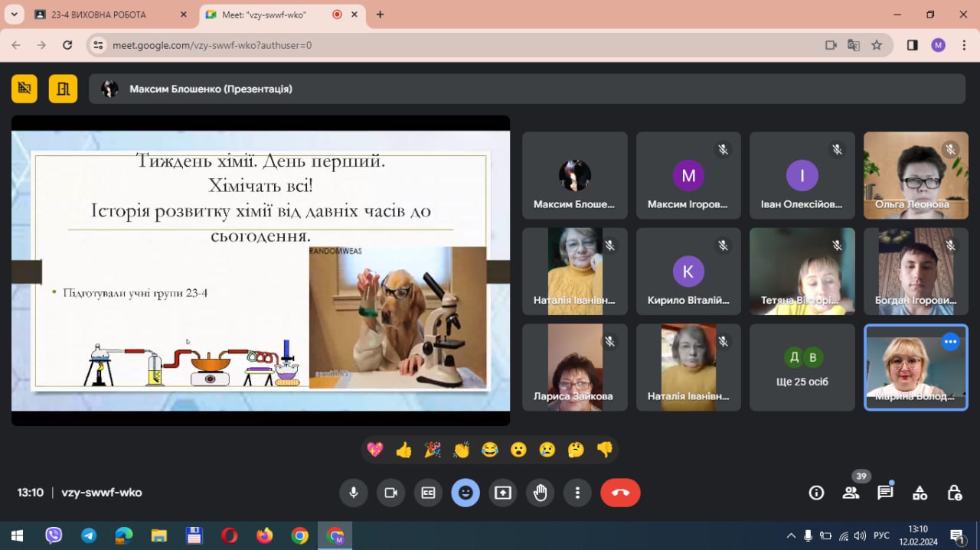Raise hand in the meeting
The width and height of the screenshot is (980, 550).
(541, 493)
